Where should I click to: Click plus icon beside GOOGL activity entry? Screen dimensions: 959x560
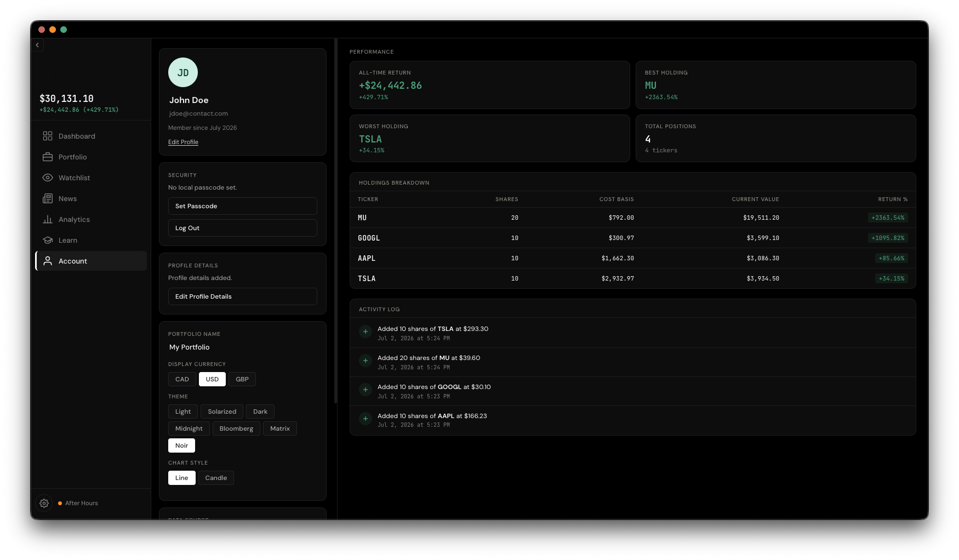click(366, 390)
